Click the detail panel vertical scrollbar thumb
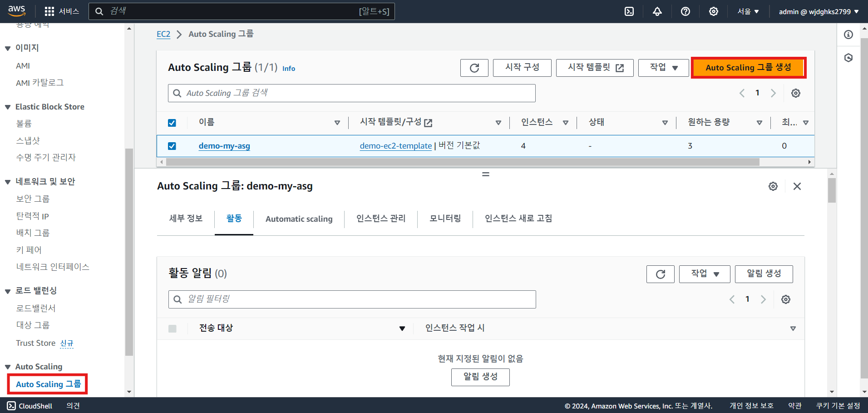Screen dimensions: 868x413 (832, 190)
